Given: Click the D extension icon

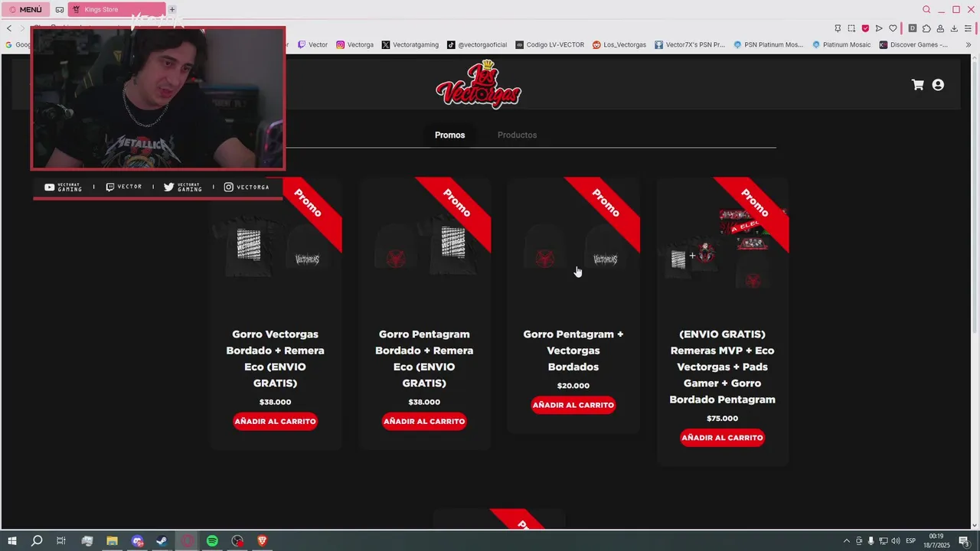Looking at the screenshot, I should tap(913, 28).
